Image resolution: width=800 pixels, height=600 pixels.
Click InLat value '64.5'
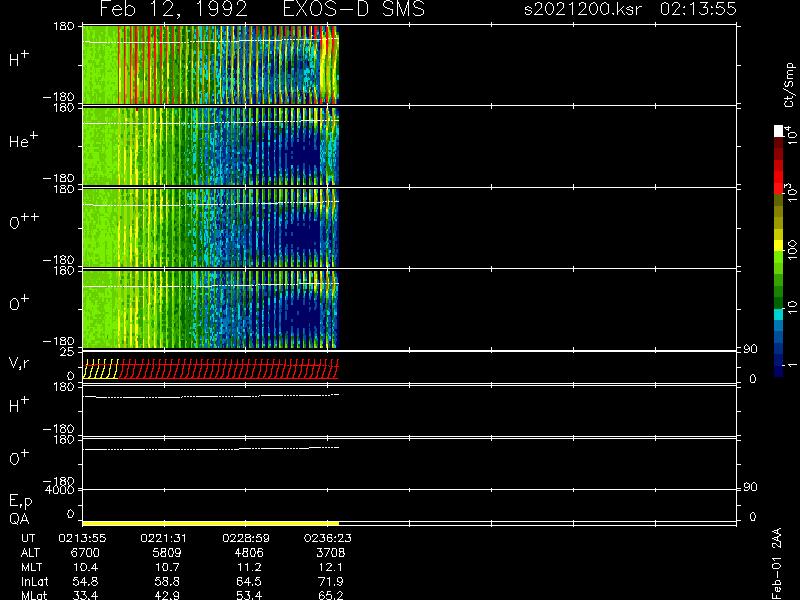click(x=249, y=581)
